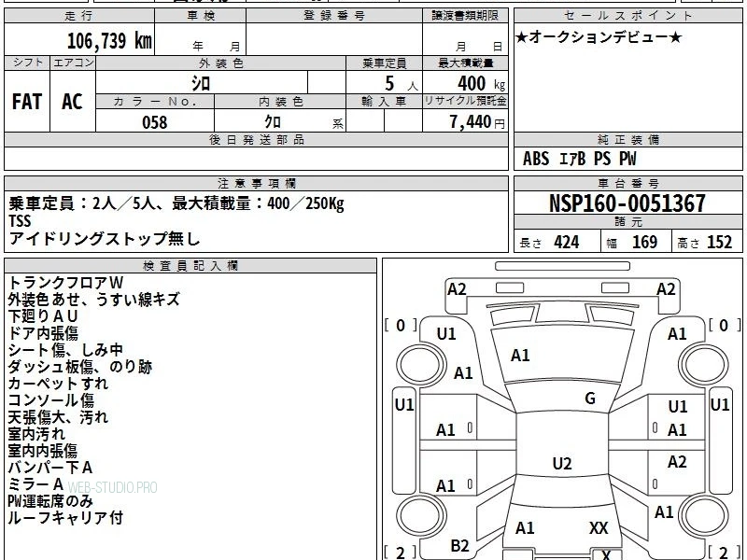Select interior color value クロ
Image resolution: width=747 pixels, height=560 pixels.
pyautogui.click(x=273, y=122)
